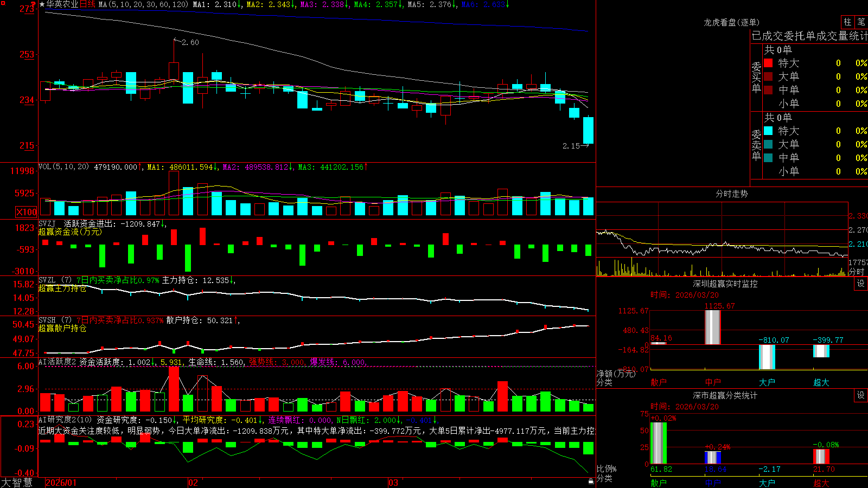Click the teal 中单 swatch under 委卖单

[768, 158]
